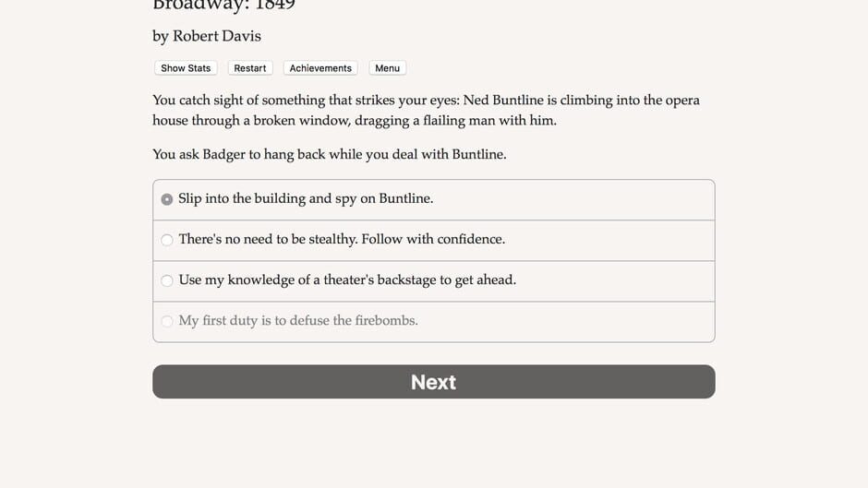This screenshot has width=868, height=488.
Task: Select the greyed-out defuse firebombs radio button
Action: tap(167, 321)
